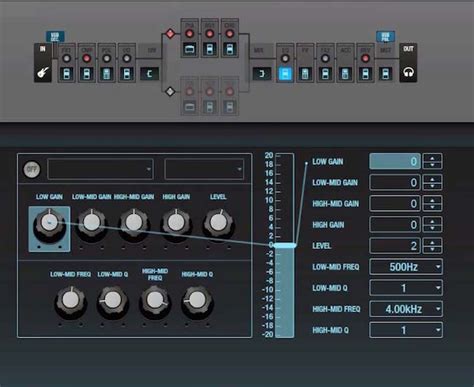The width and height of the screenshot is (474, 387).
Task: Toggle the REV effect red on/off light
Action: (365, 58)
